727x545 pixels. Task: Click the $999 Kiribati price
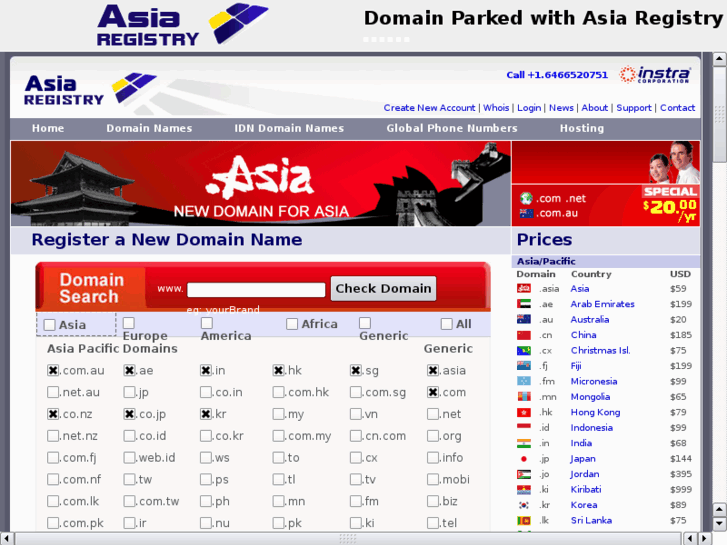click(681, 489)
